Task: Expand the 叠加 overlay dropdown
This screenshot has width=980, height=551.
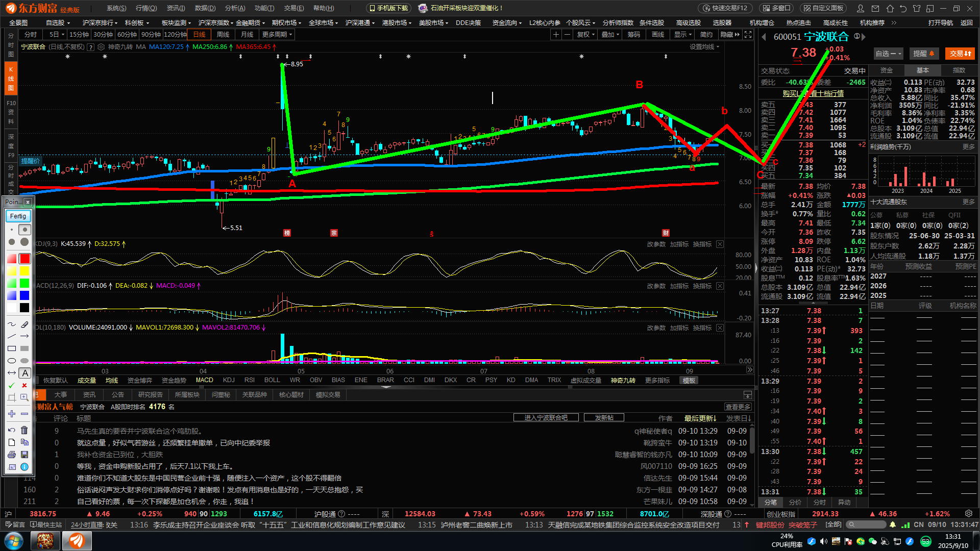Action: [x=610, y=34]
